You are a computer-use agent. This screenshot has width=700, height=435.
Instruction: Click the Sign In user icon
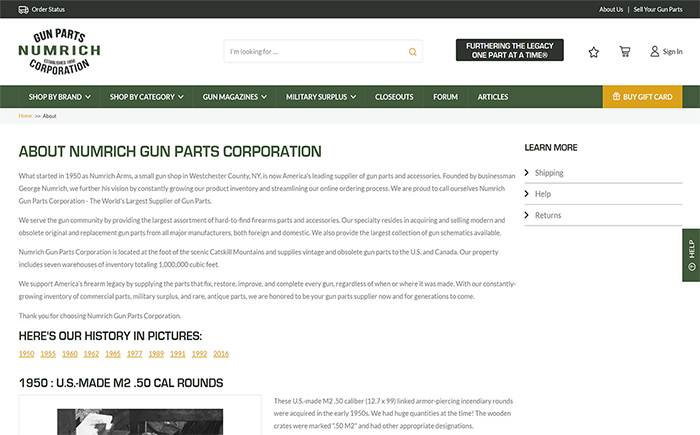coord(654,51)
